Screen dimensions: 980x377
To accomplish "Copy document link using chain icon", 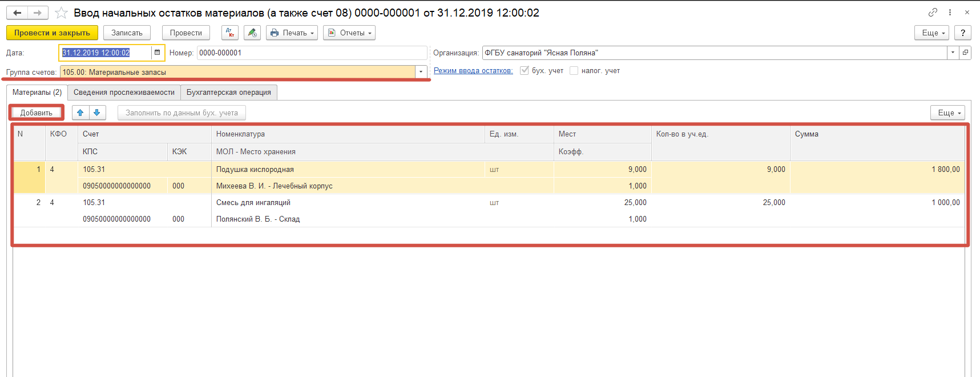I will 933,12.
